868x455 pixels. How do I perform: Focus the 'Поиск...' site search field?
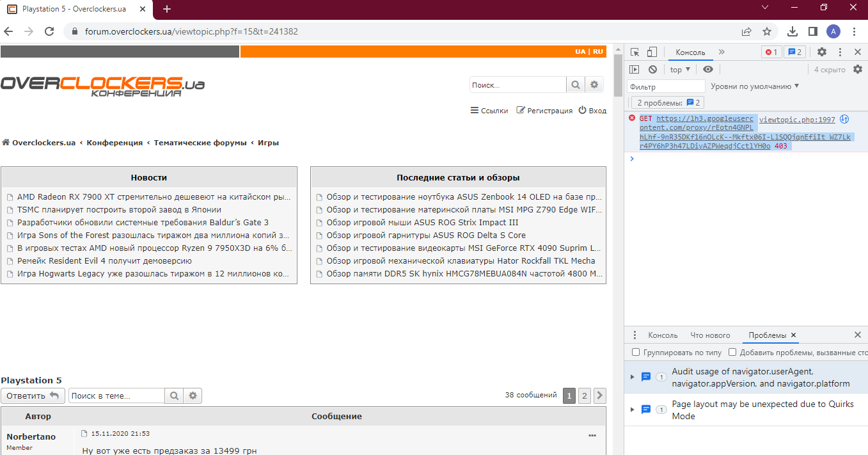coord(517,84)
